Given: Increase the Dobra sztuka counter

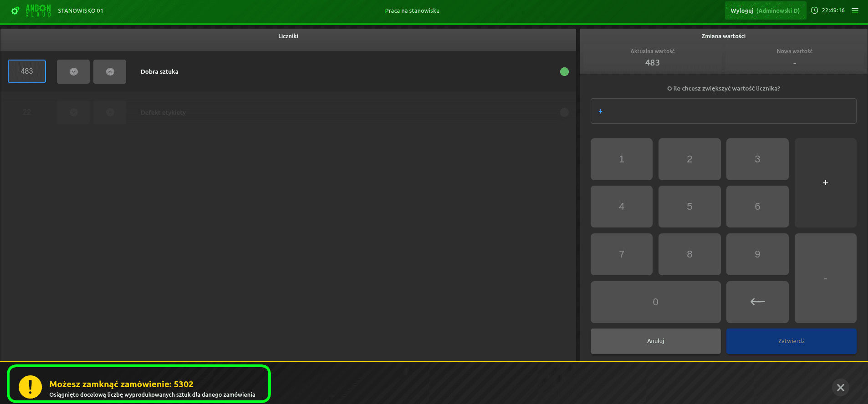Looking at the screenshot, I should pos(110,72).
